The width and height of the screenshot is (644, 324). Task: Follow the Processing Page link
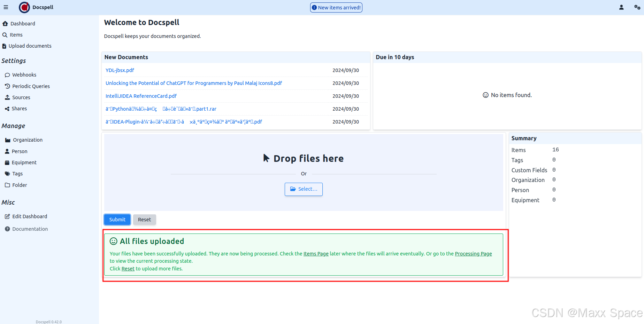pyautogui.click(x=473, y=254)
